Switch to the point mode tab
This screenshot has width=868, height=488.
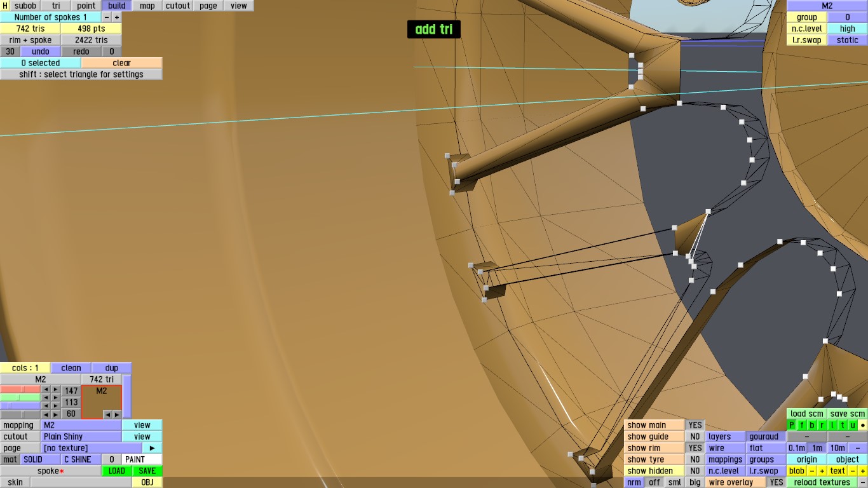[86, 6]
